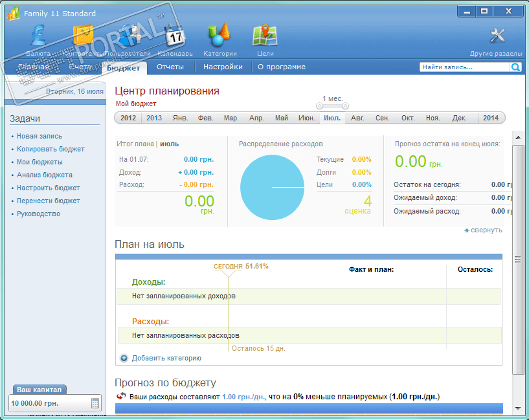The width and height of the screenshot is (529, 420).
Task: Click the Ожидаемый доход row
Action: pos(452,197)
